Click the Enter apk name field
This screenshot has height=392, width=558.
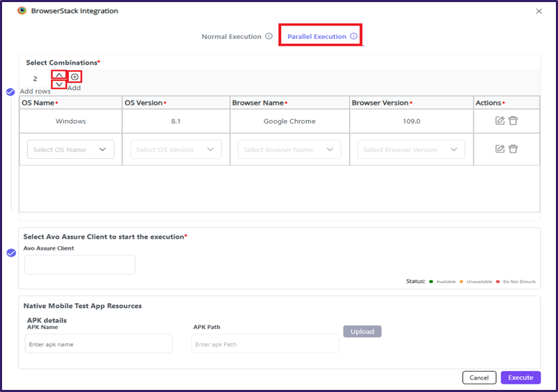point(99,343)
